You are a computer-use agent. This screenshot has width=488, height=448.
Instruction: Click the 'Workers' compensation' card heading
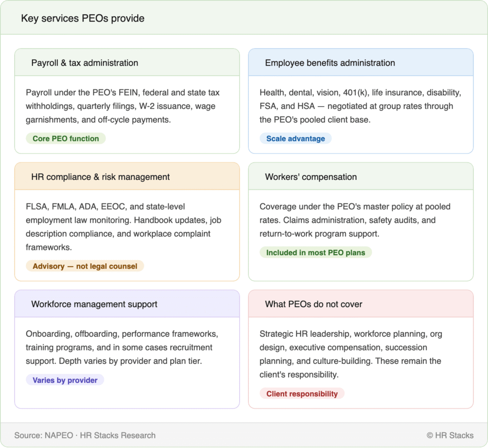[x=311, y=177]
